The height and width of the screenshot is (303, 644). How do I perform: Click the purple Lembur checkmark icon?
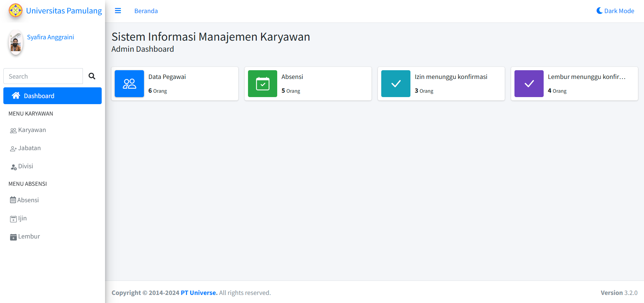point(529,84)
